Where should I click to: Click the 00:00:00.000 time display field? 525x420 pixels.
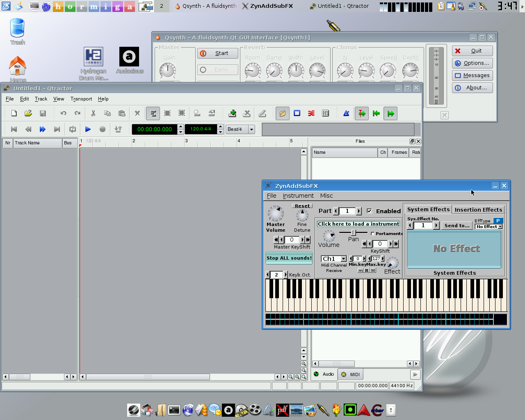click(x=155, y=129)
